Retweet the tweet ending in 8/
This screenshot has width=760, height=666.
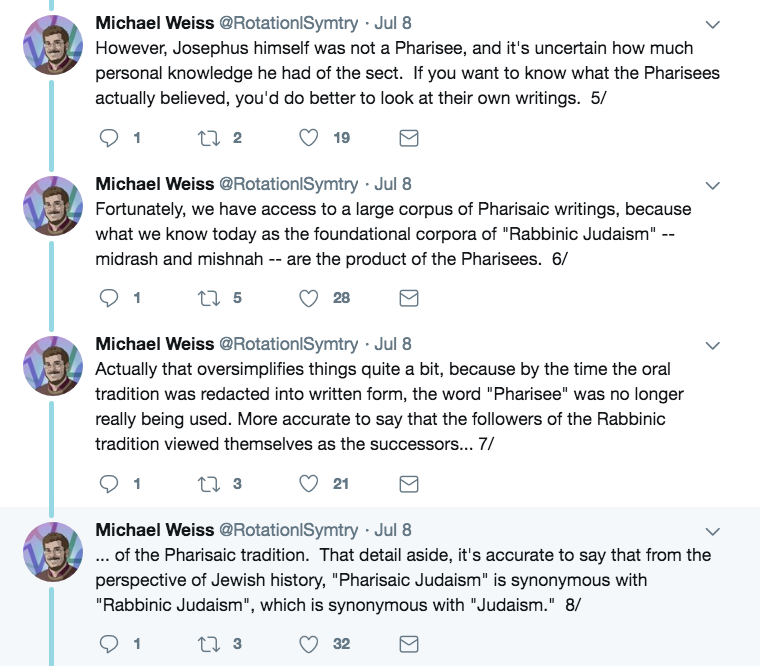209,644
